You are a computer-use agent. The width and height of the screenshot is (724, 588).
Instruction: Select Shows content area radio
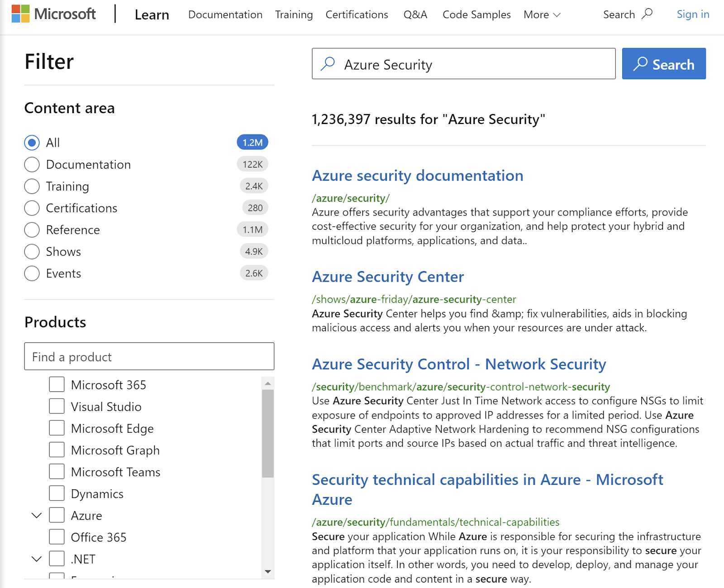pos(32,251)
